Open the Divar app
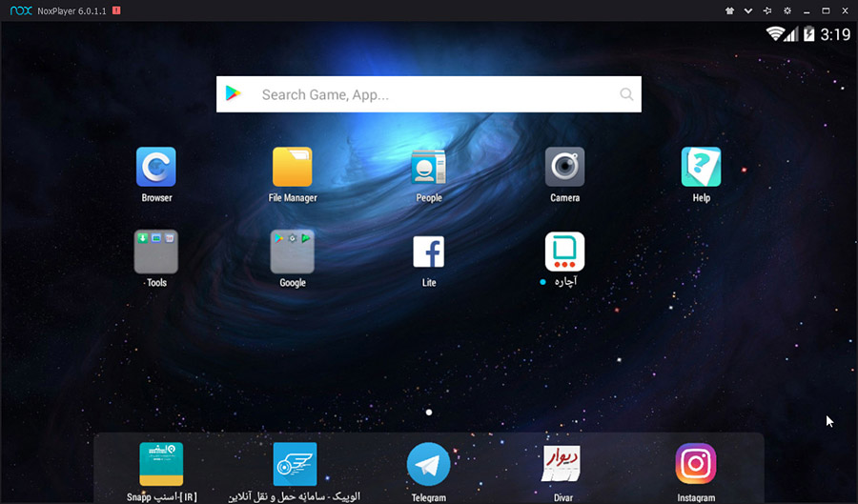 562,465
